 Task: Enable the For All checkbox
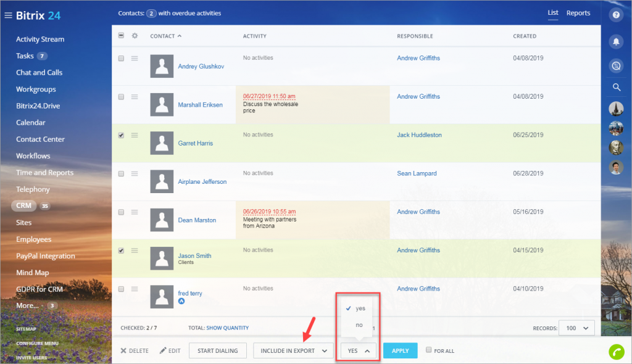pyautogui.click(x=428, y=350)
